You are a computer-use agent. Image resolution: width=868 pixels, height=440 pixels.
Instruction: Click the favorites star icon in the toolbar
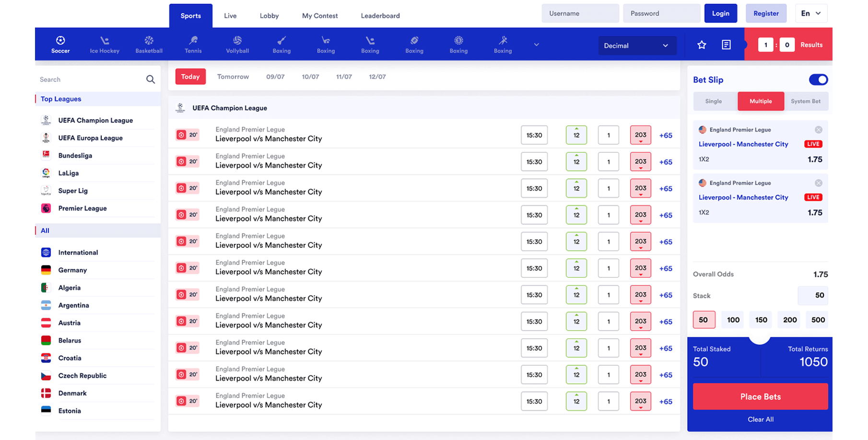[x=702, y=44]
